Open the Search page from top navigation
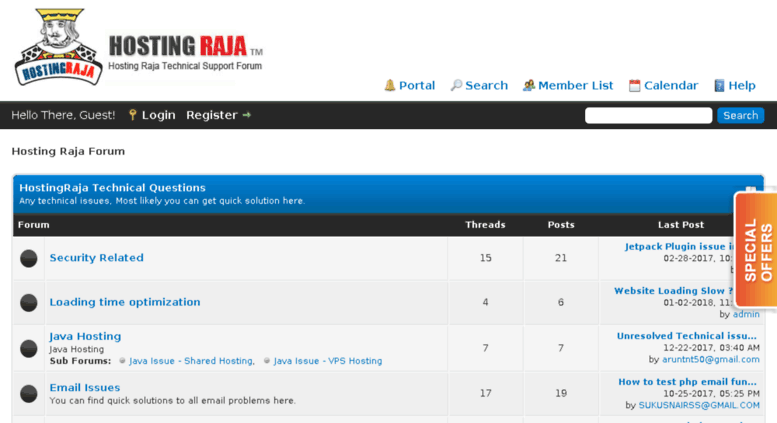Screen dimensions: 777x423 [486, 86]
